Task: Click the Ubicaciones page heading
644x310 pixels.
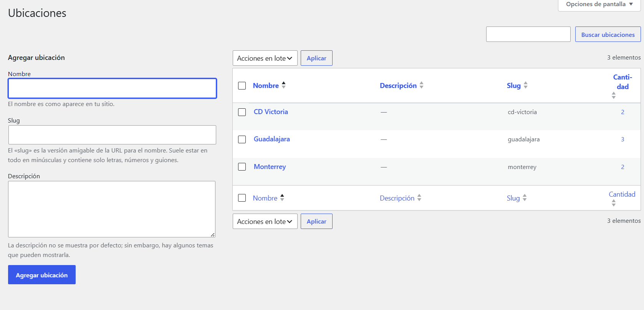Action: tap(37, 13)
